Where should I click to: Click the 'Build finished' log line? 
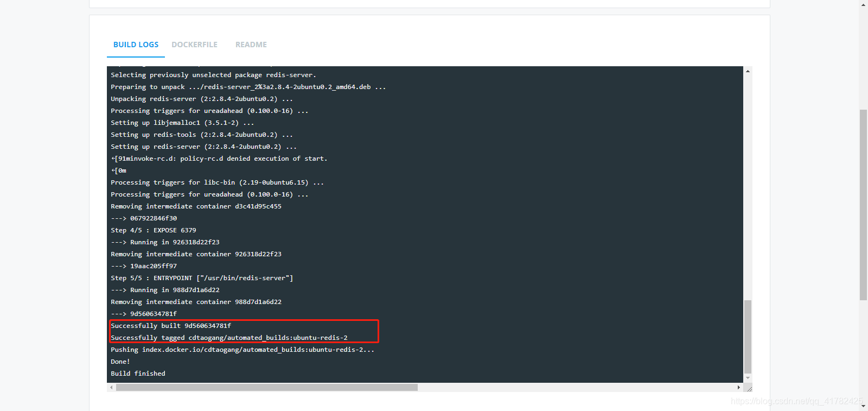click(138, 374)
